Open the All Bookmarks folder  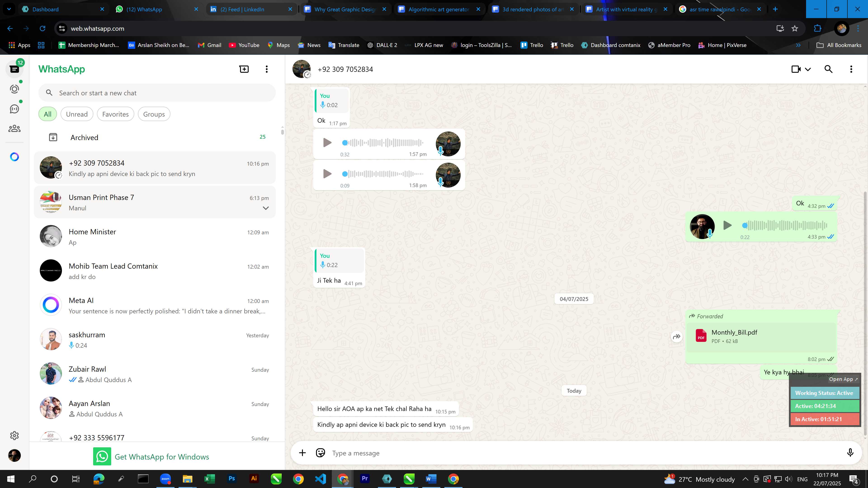tap(839, 45)
